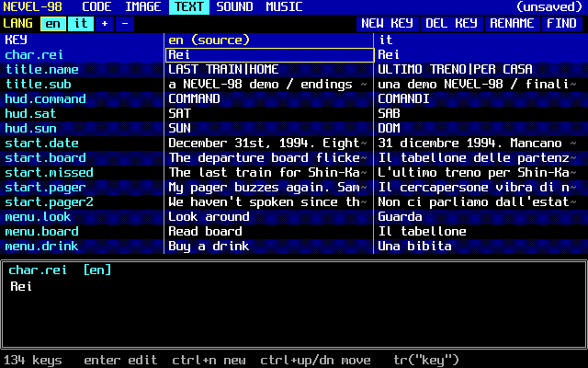Click the 'We haven't spoken since' cell
Viewport: 588px width, 368px height.
[269, 202]
